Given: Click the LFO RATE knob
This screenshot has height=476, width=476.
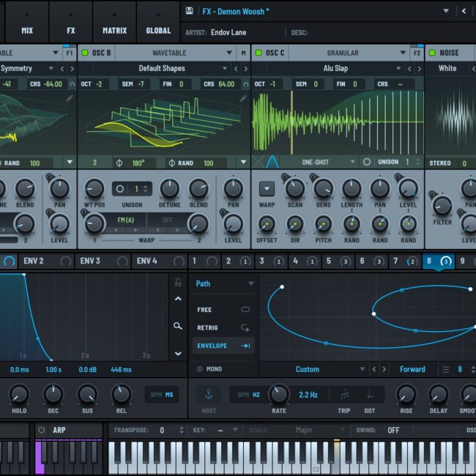Looking at the screenshot, I should [279, 394].
